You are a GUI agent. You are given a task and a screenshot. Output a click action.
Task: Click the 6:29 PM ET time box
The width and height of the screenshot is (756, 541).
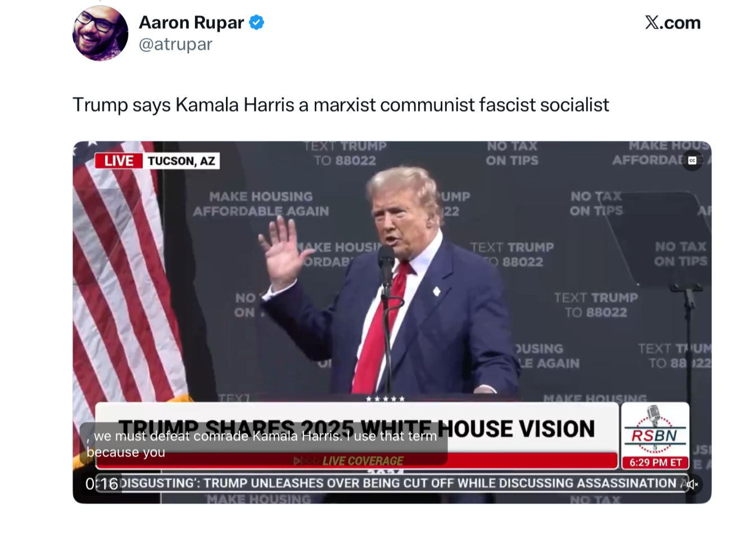click(x=655, y=462)
